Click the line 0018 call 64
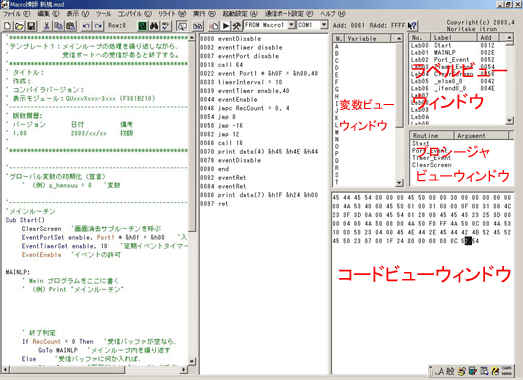The height and width of the screenshot is (380, 523). coord(221,65)
